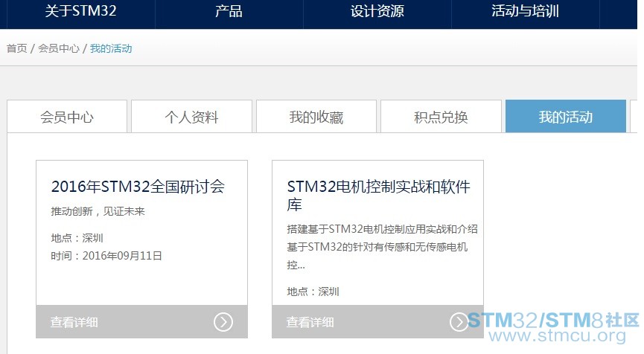Switch to the 会员中心 tab
The image size is (644, 354).
pos(67,117)
